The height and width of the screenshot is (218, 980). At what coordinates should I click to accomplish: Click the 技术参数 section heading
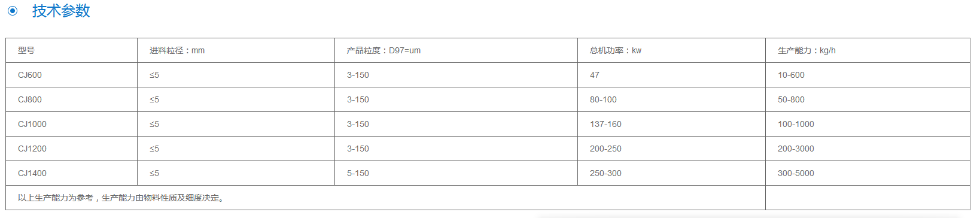(x=61, y=11)
